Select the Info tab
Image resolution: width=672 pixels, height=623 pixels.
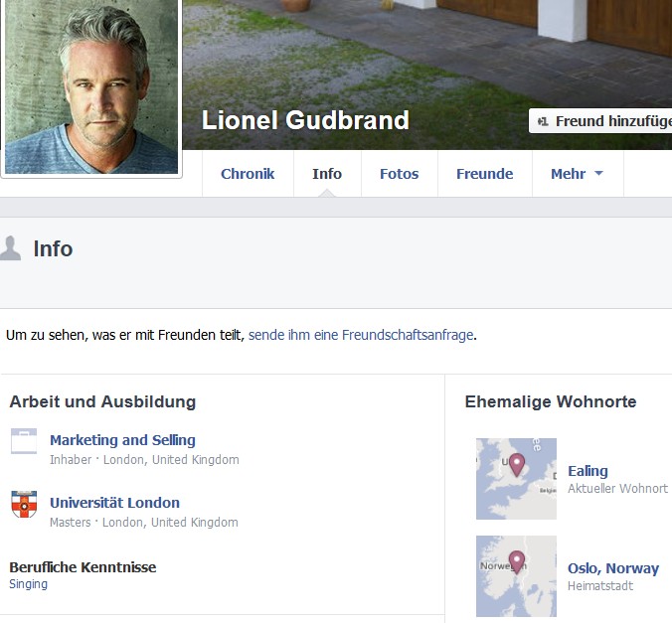click(327, 174)
